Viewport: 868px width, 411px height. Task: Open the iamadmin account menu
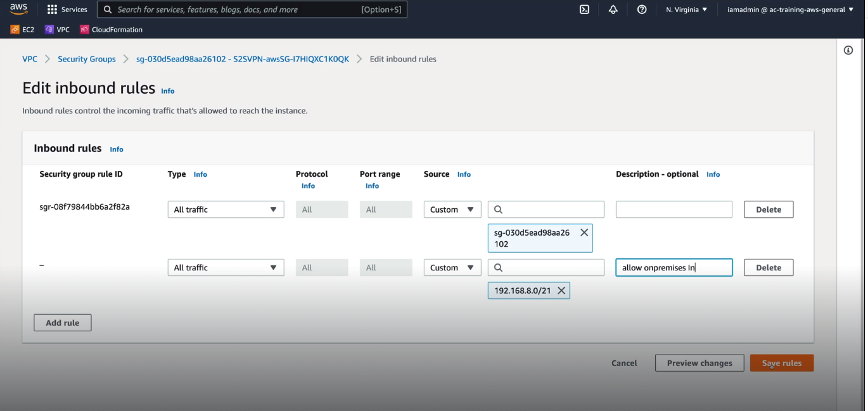tap(789, 9)
